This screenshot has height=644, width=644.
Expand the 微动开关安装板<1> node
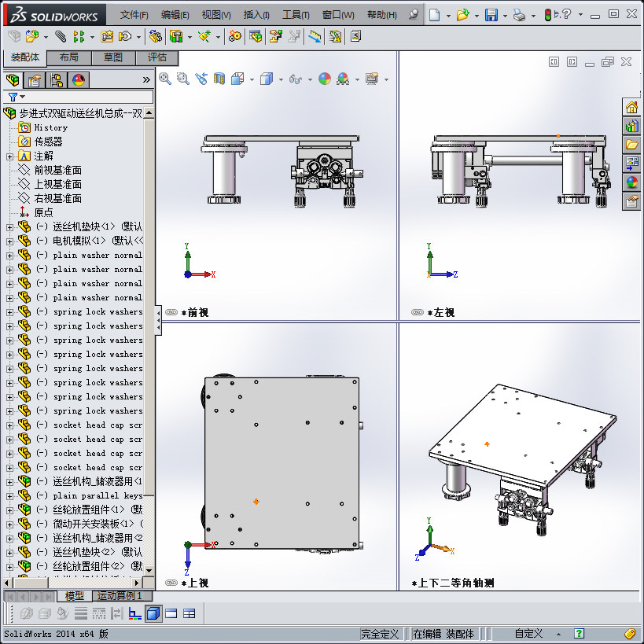[x=10, y=524]
